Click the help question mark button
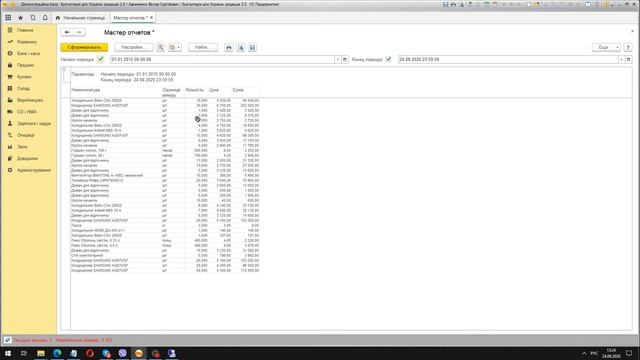This screenshot has height=360, width=640. (628, 47)
